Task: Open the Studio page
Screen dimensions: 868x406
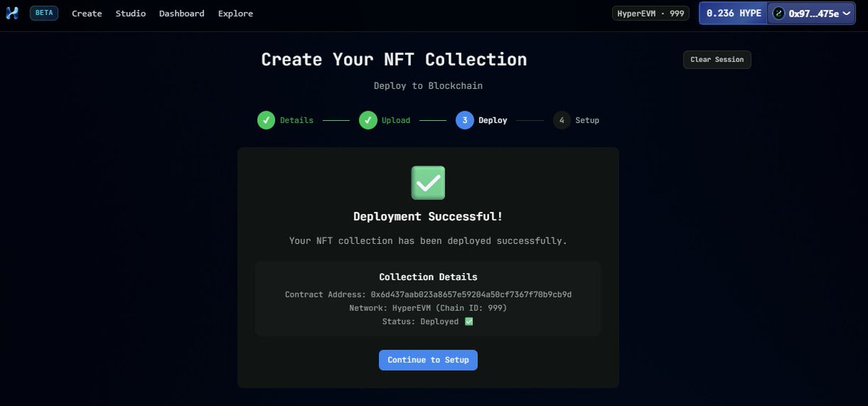Action: [130, 13]
